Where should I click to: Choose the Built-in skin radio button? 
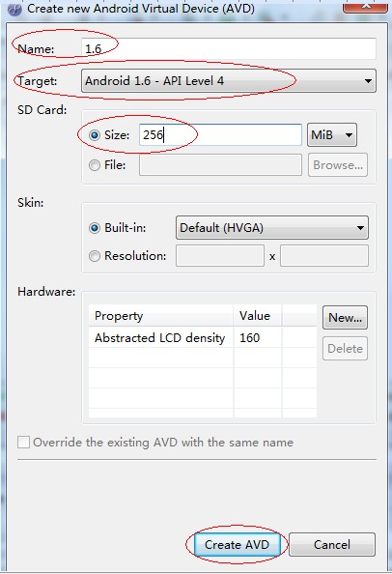95,228
